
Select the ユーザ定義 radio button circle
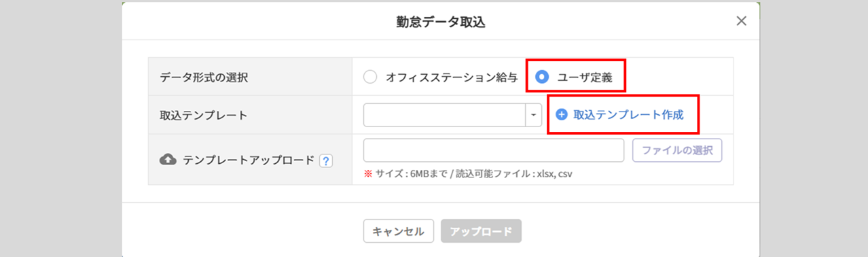542,77
